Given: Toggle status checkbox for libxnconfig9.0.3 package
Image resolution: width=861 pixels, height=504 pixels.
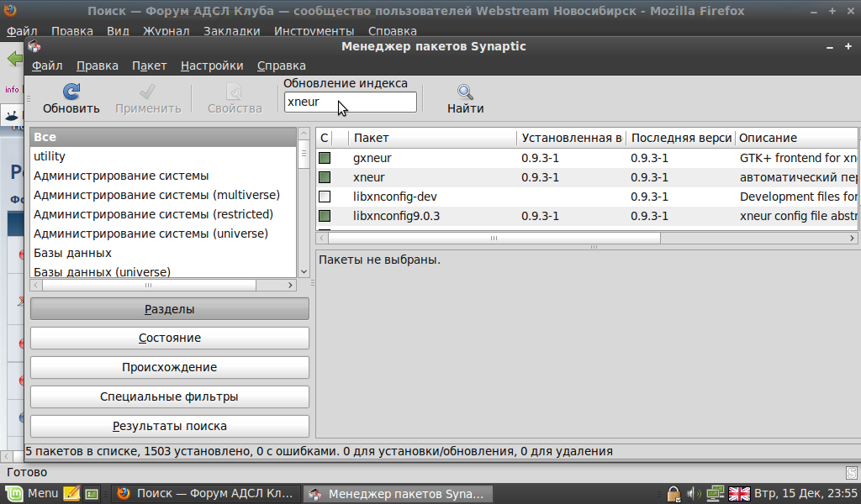Looking at the screenshot, I should 325,216.
